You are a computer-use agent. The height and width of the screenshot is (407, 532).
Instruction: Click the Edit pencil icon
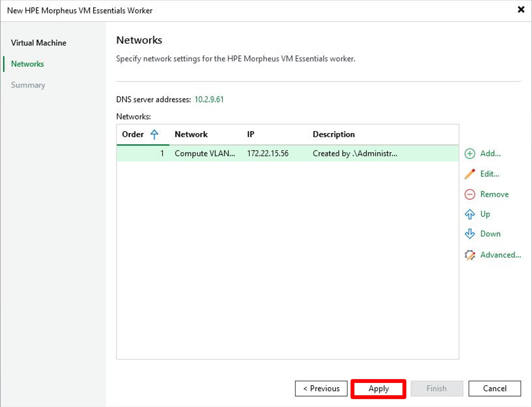(470, 174)
